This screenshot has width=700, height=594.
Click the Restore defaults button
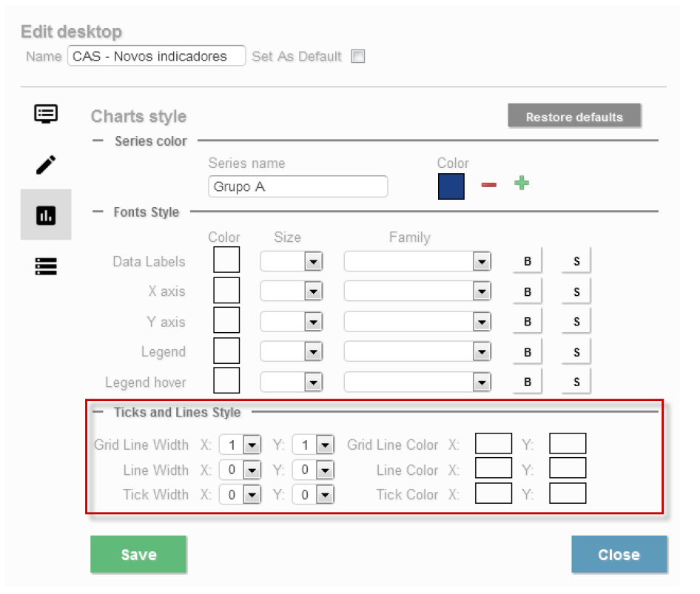[574, 117]
